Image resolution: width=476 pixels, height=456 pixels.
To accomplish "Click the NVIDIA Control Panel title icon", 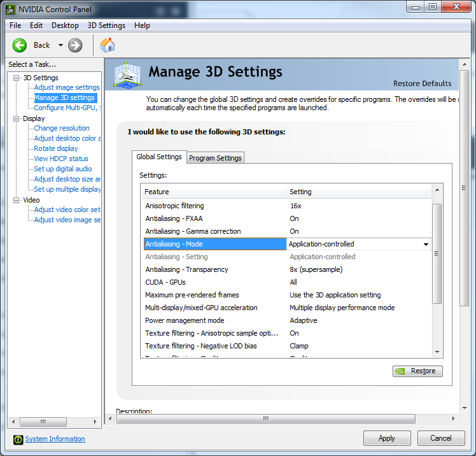I will pos(10,10).
